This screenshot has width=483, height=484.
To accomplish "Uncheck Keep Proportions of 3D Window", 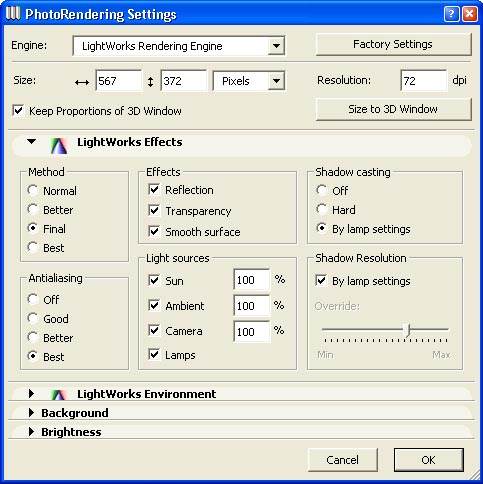I will click(18, 110).
